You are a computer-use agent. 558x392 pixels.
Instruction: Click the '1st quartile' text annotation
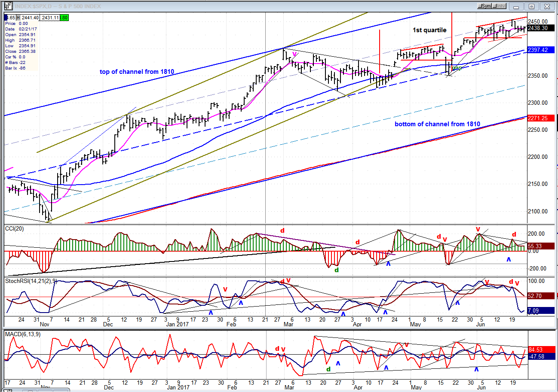429,30
